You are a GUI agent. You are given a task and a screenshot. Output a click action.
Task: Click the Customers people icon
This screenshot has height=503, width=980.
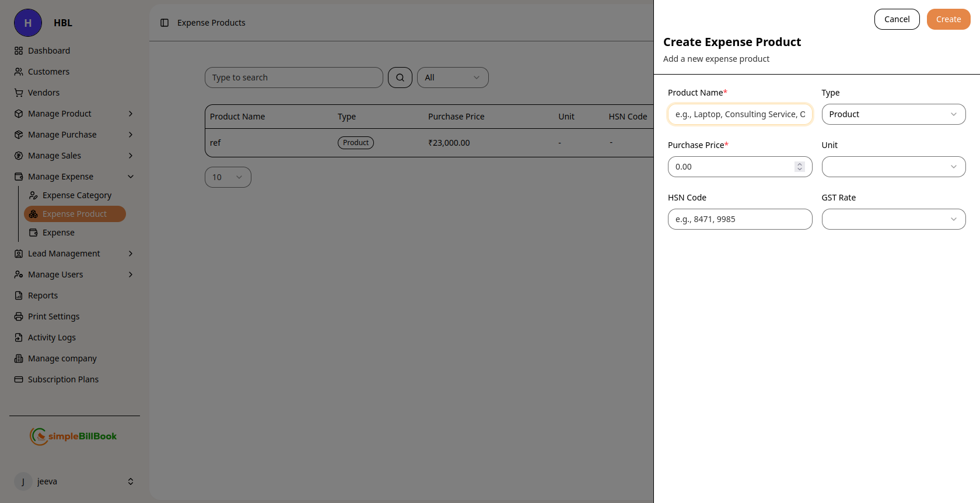coord(19,72)
